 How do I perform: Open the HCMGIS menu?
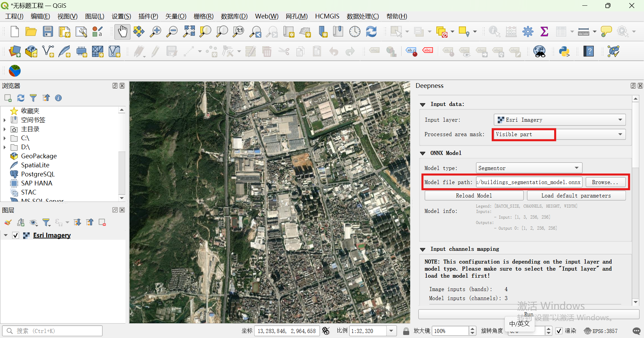(x=327, y=16)
